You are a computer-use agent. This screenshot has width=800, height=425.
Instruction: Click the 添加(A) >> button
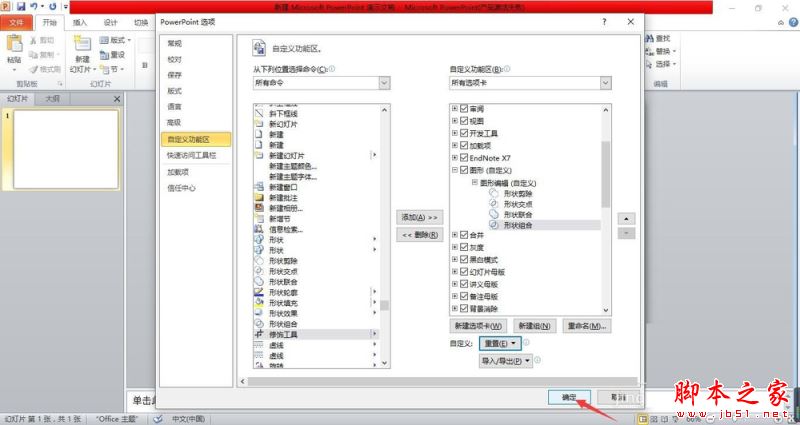(x=419, y=217)
